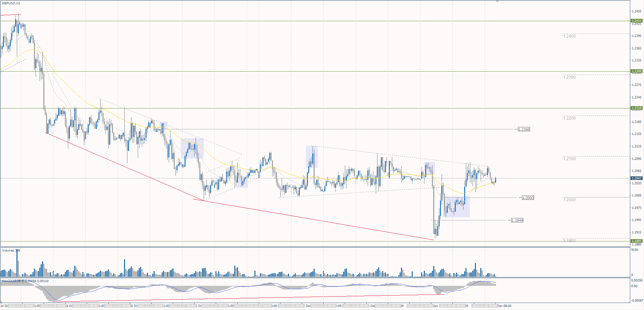This screenshot has width=644, height=310.
Task: Click the 1.2245 price axis value
Action: (x=637, y=97)
